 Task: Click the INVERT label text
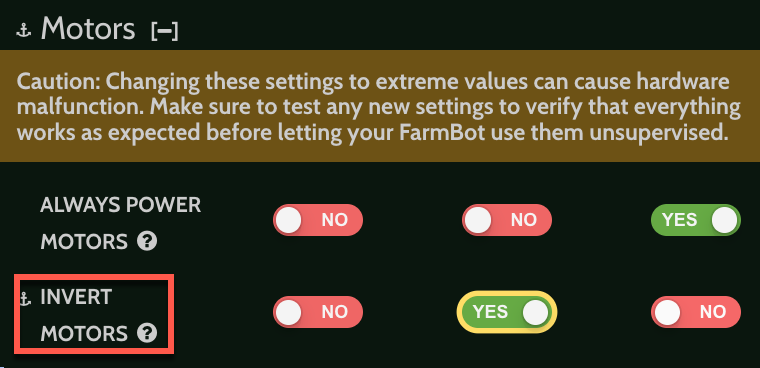click(76, 297)
